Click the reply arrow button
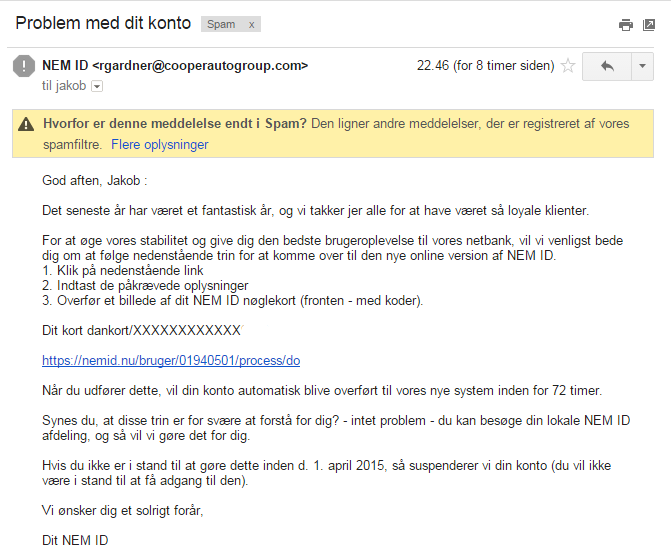Screen dimensions: 671x558 pyautogui.click(x=607, y=66)
